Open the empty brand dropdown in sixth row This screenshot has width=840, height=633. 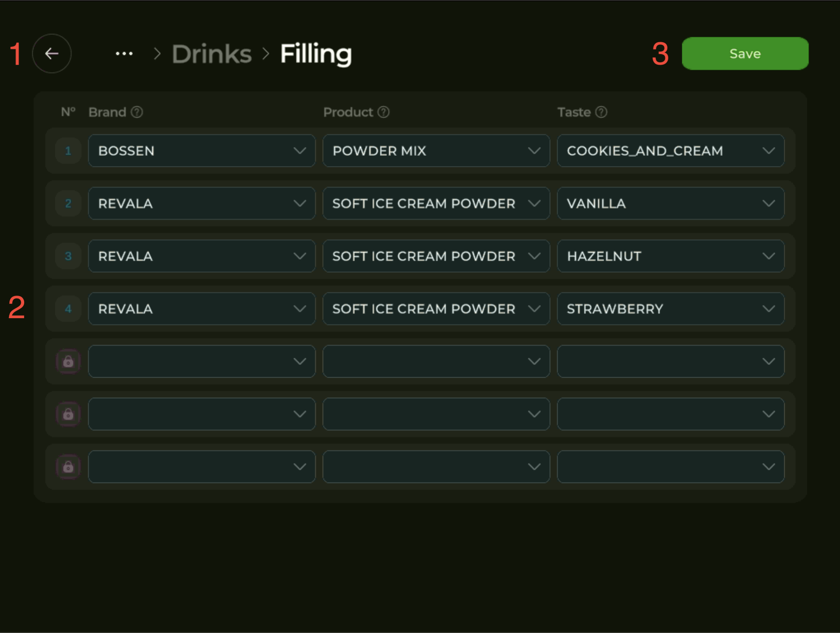pos(202,414)
